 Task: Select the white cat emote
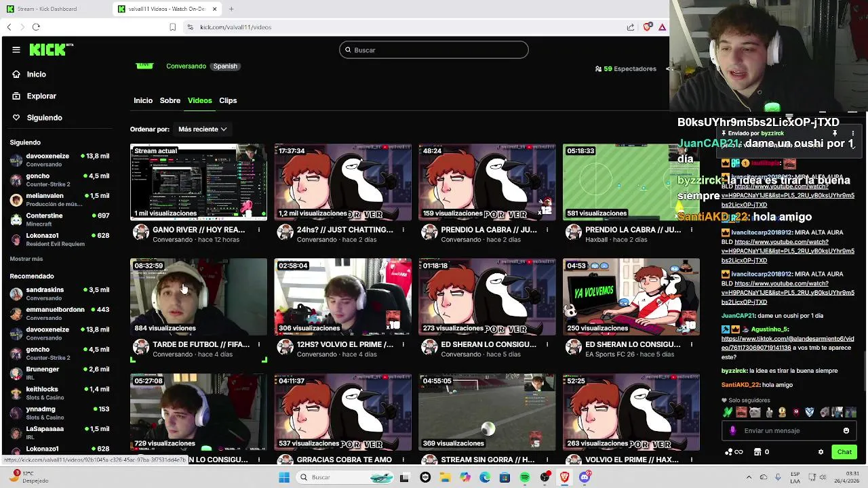(x=755, y=411)
